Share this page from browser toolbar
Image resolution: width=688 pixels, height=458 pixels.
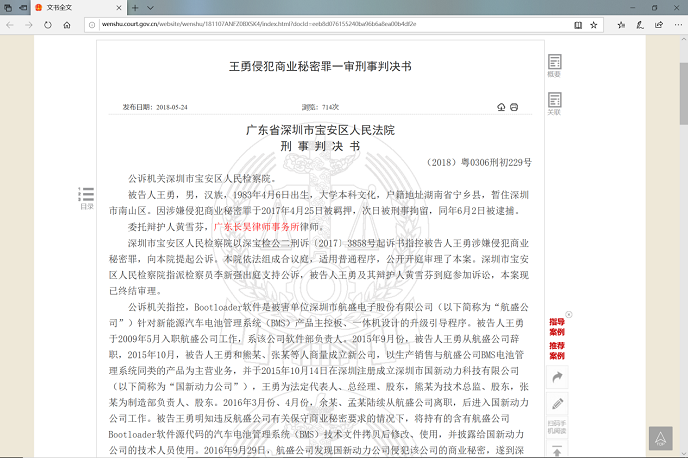(x=659, y=25)
